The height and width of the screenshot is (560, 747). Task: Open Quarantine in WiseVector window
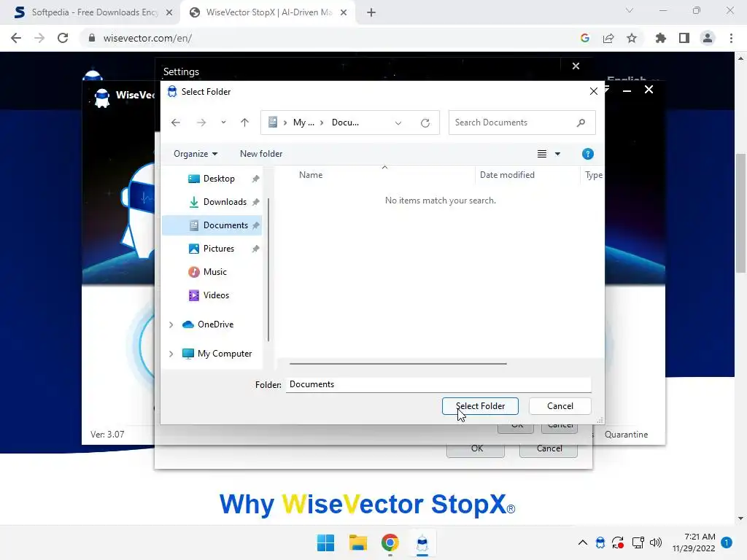point(626,435)
